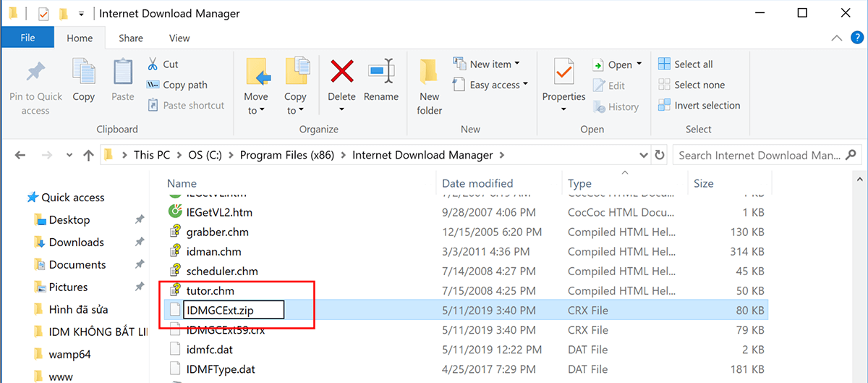Click the IEGetVL2.htm file icon
The height and width of the screenshot is (383, 868).
pyautogui.click(x=174, y=212)
